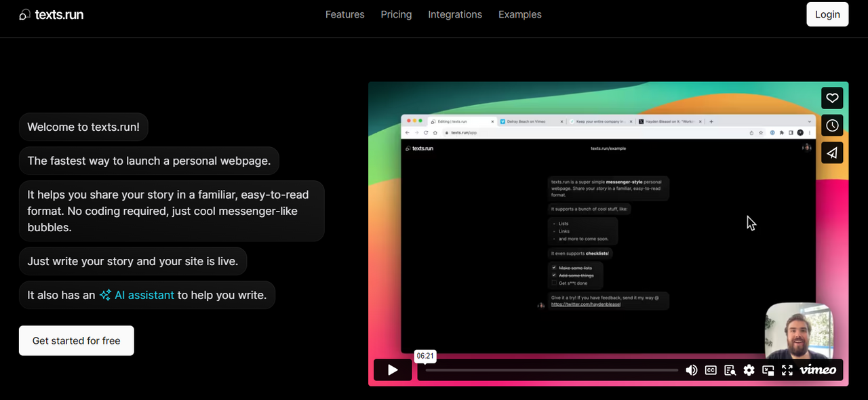Image resolution: width=868 pixels, height=400 pixels.
Task: Mute the video volume icon
Action: 691,370
